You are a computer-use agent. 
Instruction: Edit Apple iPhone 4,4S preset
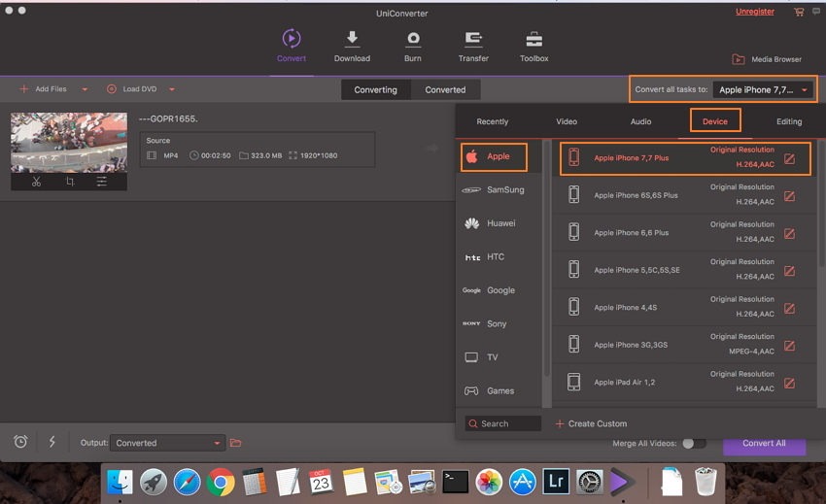[x=789, y=309]
